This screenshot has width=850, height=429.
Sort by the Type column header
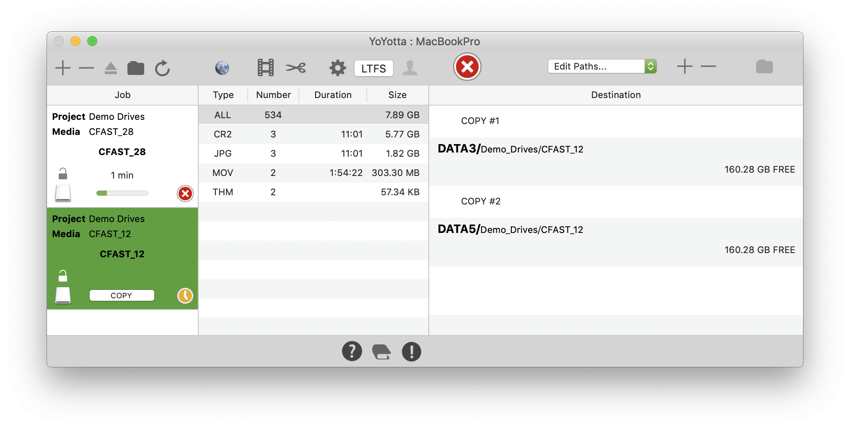(x=223, y=95)
